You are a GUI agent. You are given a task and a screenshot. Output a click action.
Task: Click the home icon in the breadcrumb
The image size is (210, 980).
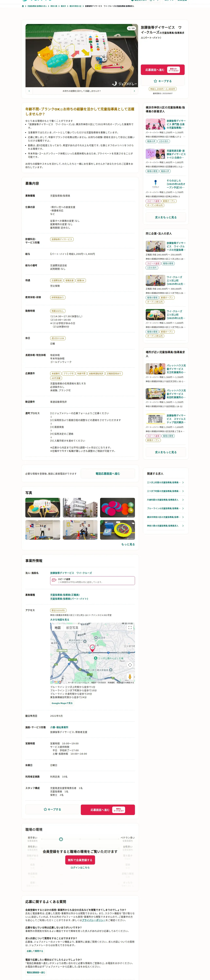(23, 6)
